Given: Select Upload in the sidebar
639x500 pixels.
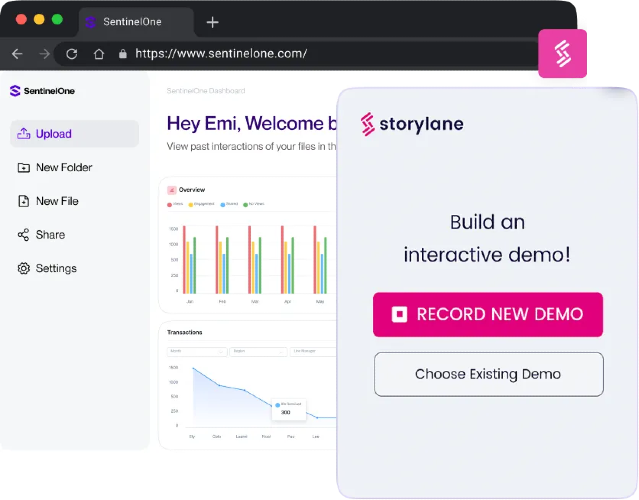Looking at the screenshot, I should tap(74, 134).
